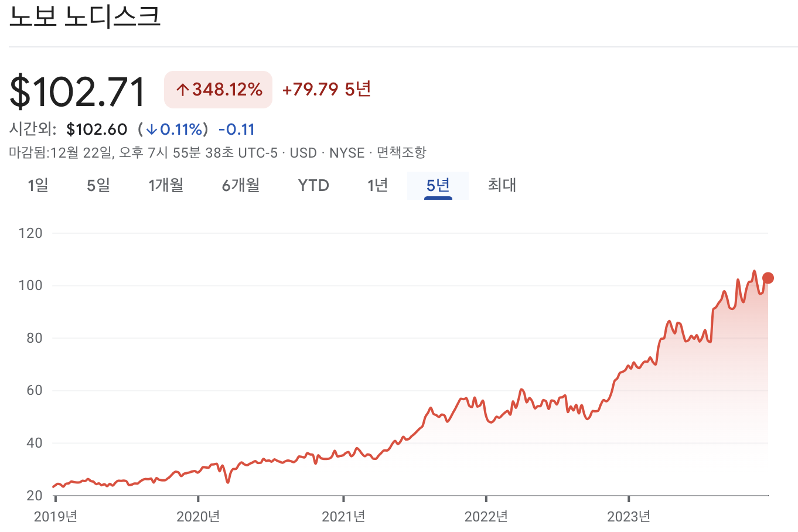Viewport: 798px width, 532px height.
Task: Open the YTD performance view
Action: click(313, 185)
